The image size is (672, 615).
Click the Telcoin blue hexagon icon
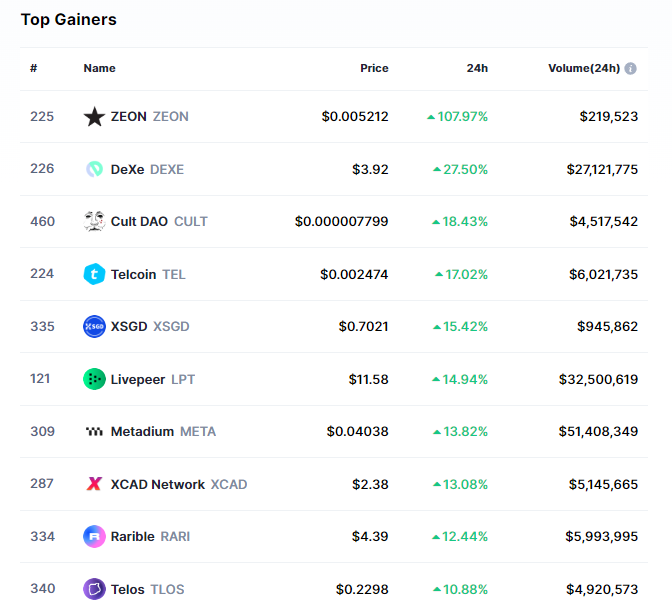pyautogui.click(x=94, y=274)
